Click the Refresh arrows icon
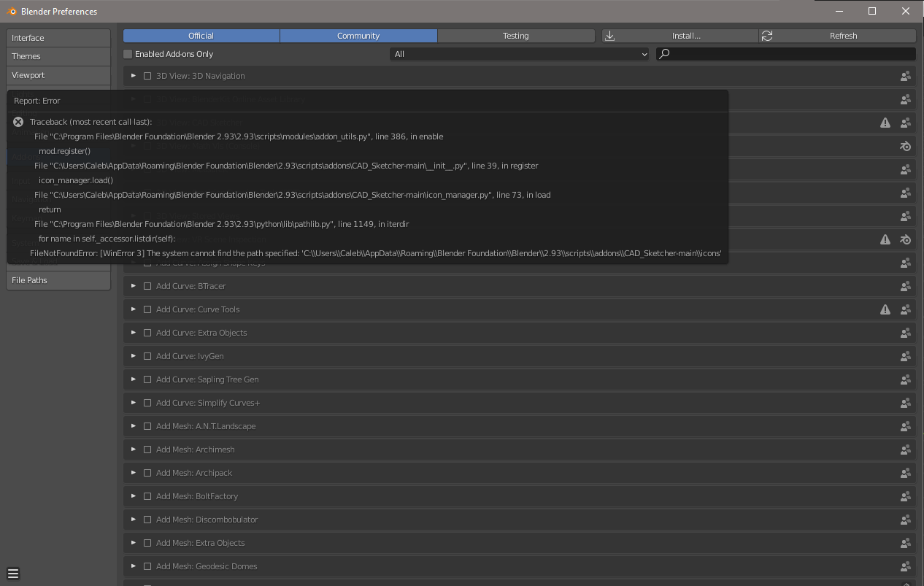Screen dimensions: 924x586 click(767, 36)
